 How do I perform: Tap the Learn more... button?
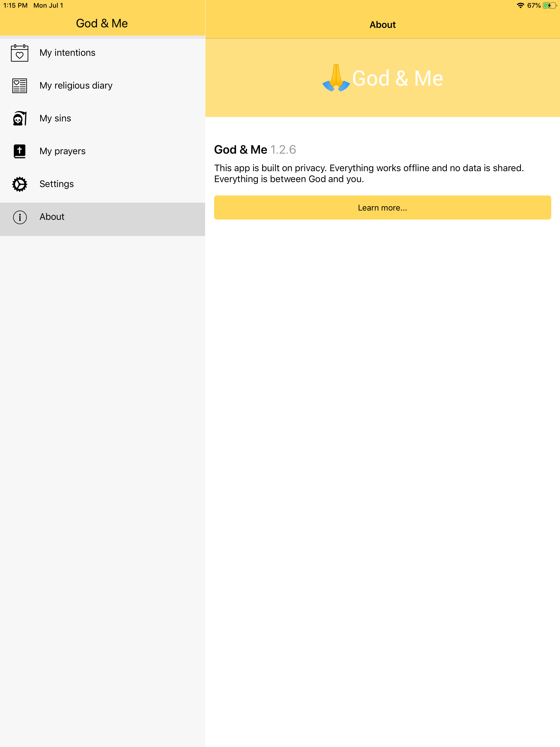[x=382, y=207]
